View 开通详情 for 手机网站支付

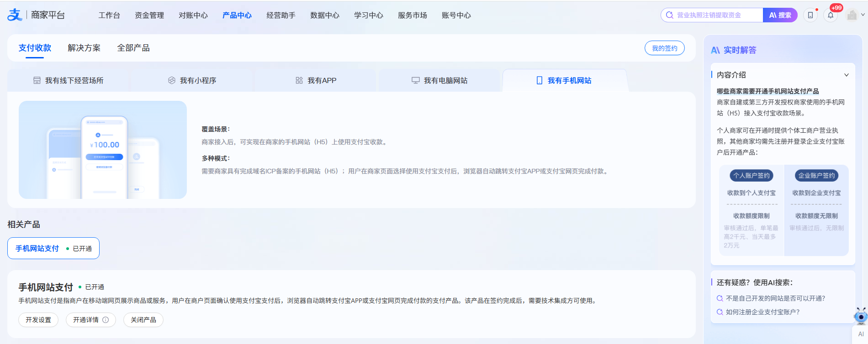pyautogui.click(x=91, y=320)
